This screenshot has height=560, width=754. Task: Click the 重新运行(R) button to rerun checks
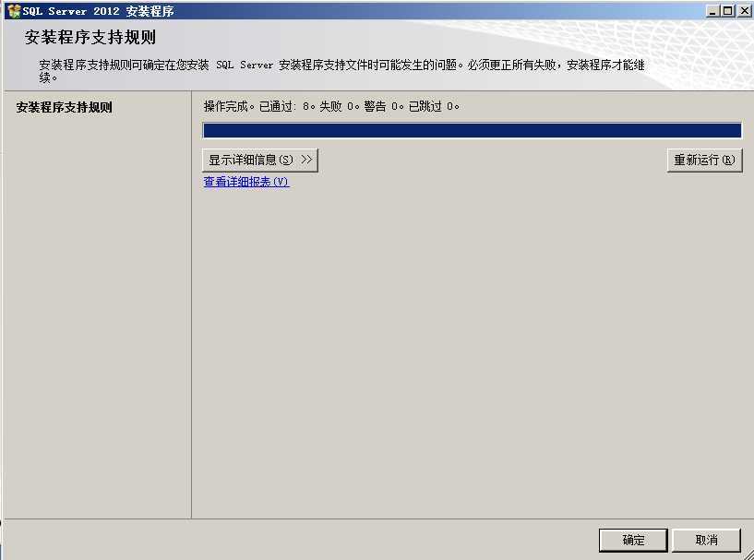[704, 159]
